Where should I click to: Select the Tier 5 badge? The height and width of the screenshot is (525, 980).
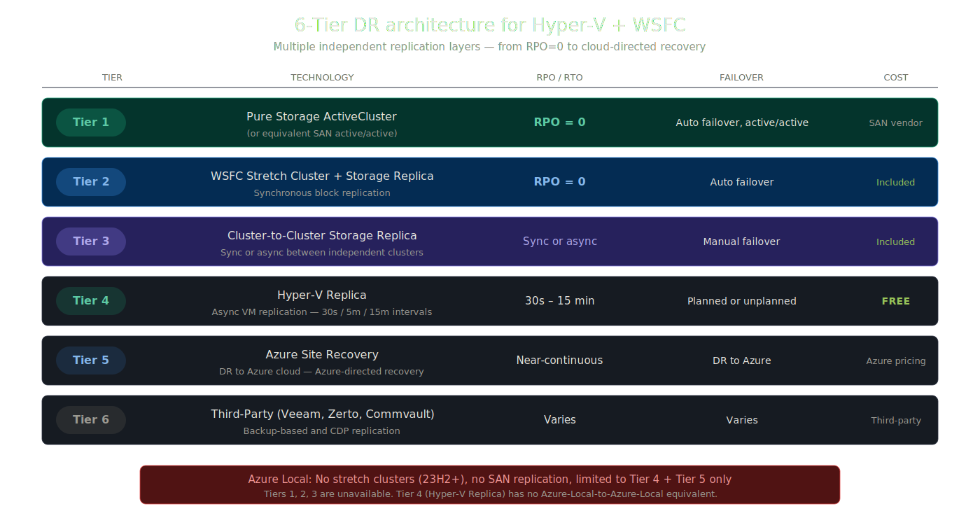91,360
